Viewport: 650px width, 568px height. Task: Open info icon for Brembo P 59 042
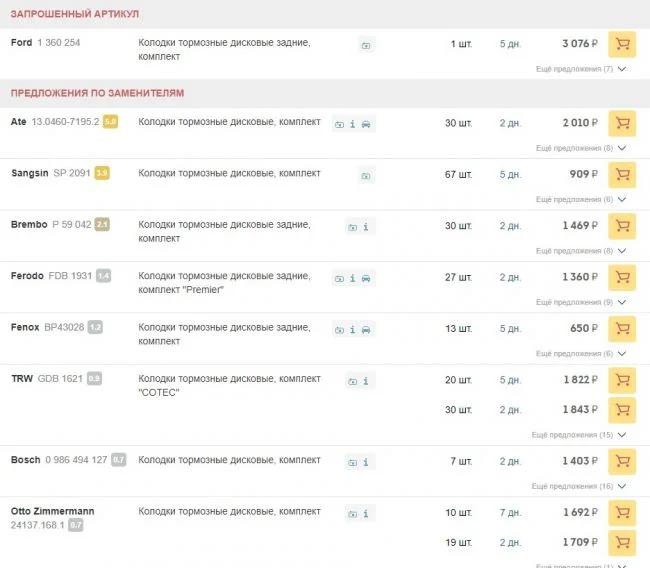366,227
